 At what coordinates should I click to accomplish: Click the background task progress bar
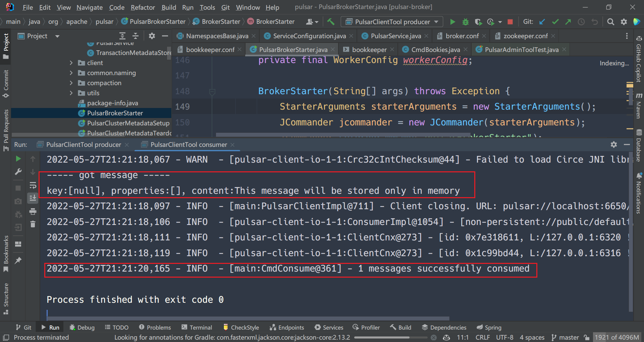point(391,337)
